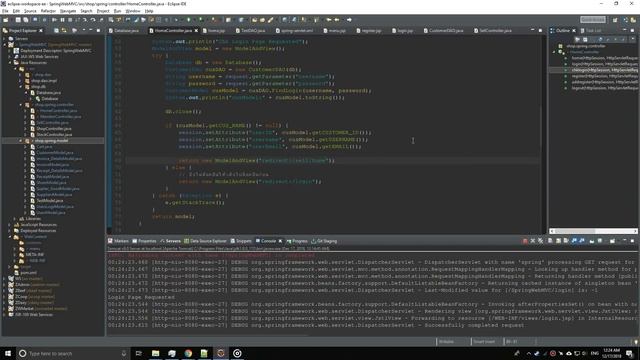Switch to the Task List tab

[x=591, y=31]
